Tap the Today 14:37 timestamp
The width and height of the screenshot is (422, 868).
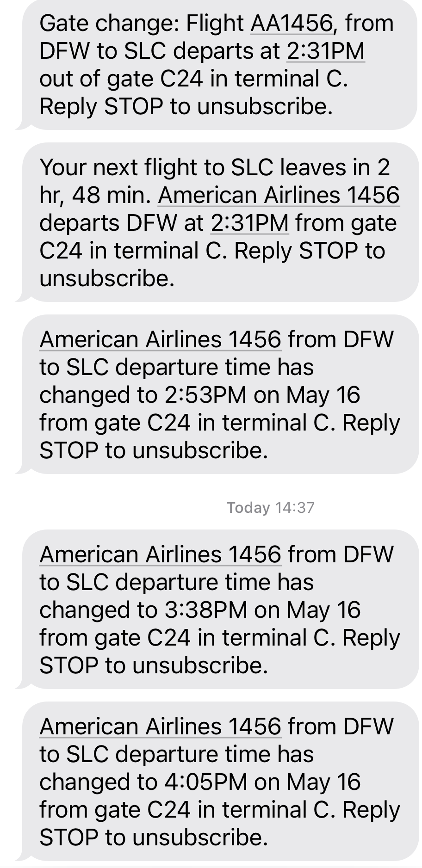coord(270,507)
